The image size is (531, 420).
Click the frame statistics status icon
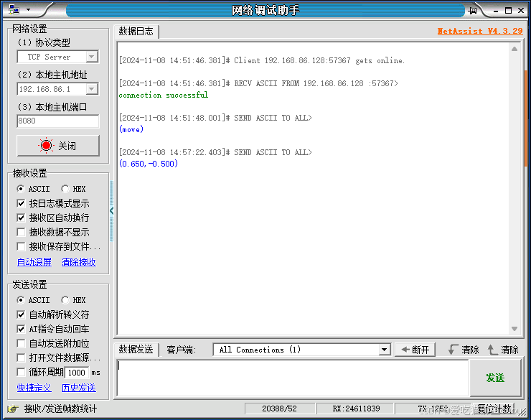point(13,409)
